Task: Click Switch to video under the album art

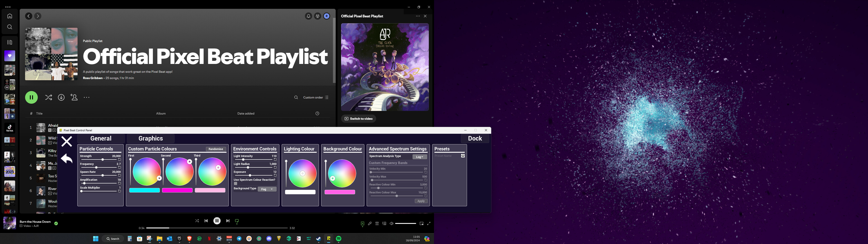Action: (359, 119)
